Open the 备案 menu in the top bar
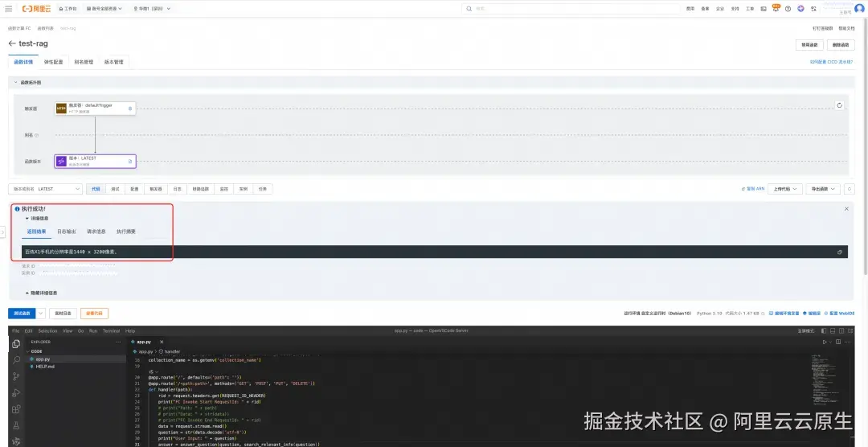The height and width of the screenshot is (447, 868). pos(706,9)
